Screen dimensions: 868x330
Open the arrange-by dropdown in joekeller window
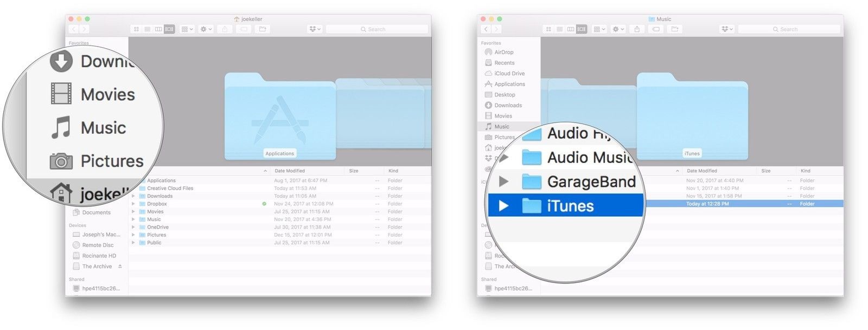187,29
